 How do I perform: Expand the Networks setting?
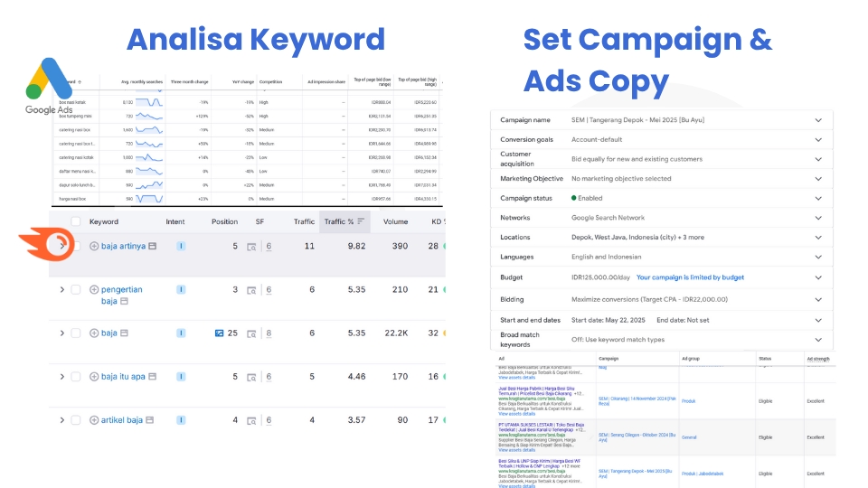click(818, 218)
